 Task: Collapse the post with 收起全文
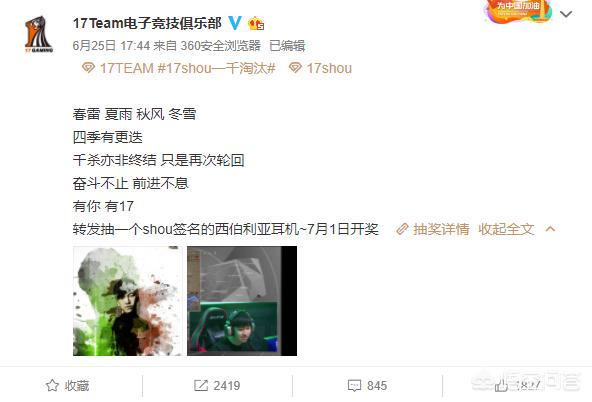506,229
